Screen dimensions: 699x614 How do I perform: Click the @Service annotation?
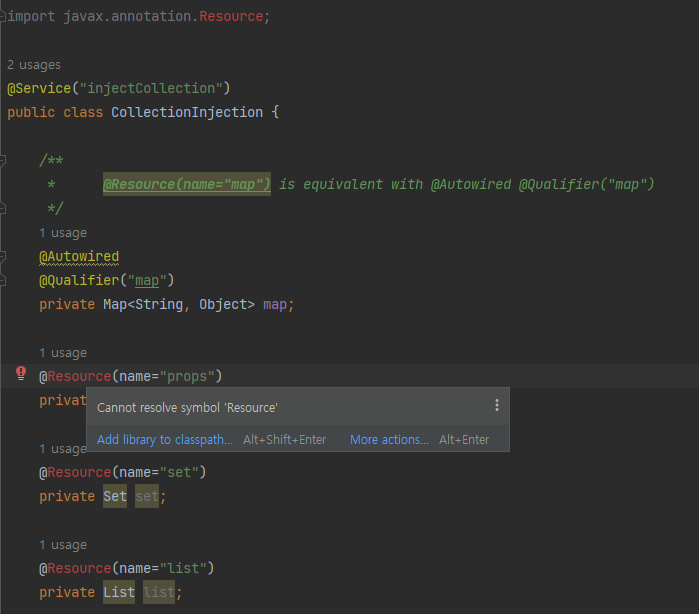tap(39, 88)
